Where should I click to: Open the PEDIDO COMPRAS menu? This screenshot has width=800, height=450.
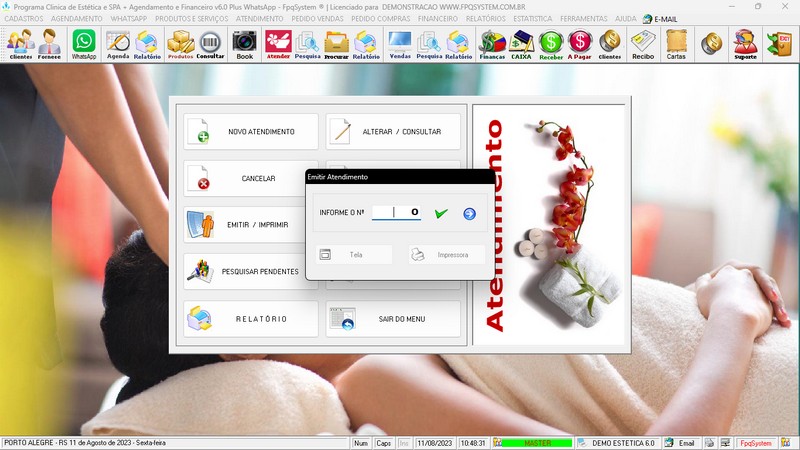(381, 18)
